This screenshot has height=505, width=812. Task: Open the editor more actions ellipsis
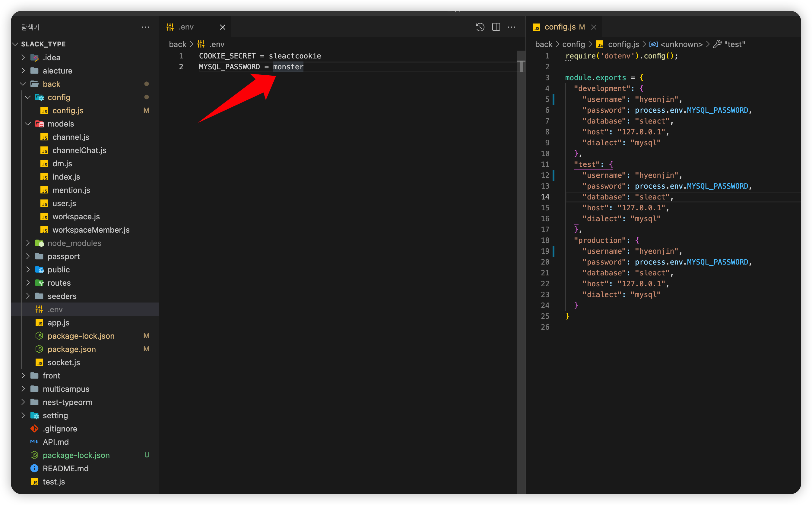pos(511,27)
